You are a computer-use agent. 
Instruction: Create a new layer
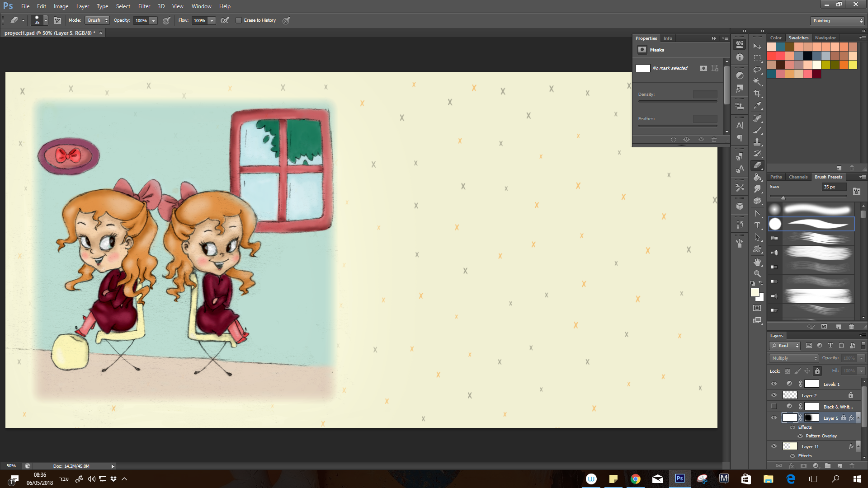point(840,465)
